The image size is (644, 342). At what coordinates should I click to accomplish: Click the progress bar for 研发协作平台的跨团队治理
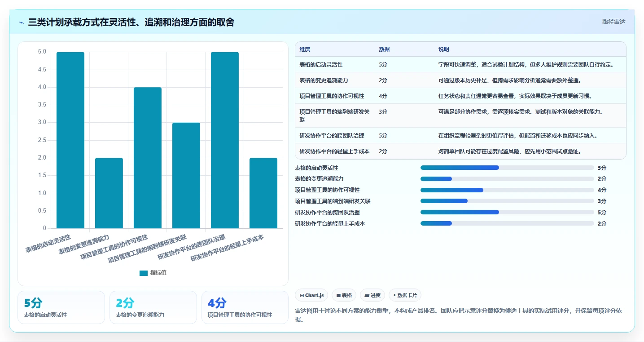pyautogui.click(x=507, y=212)
